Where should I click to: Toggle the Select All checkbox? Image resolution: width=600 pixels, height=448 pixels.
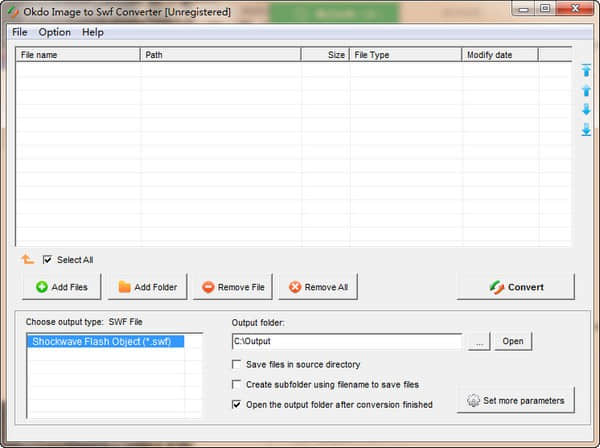pyautogui.click(x=47, y=260)
